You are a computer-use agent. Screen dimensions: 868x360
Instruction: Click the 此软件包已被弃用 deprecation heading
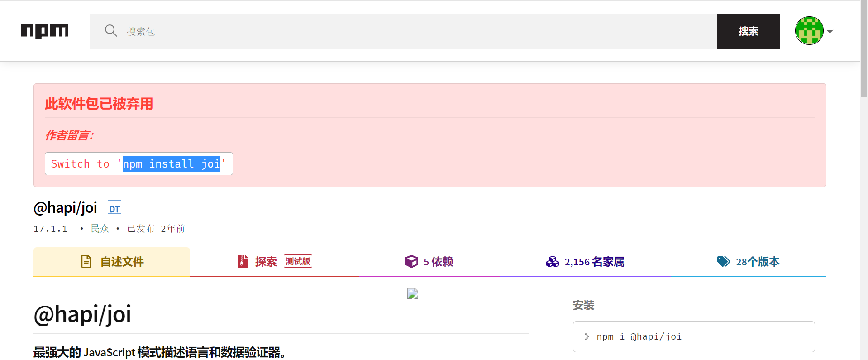99,104
